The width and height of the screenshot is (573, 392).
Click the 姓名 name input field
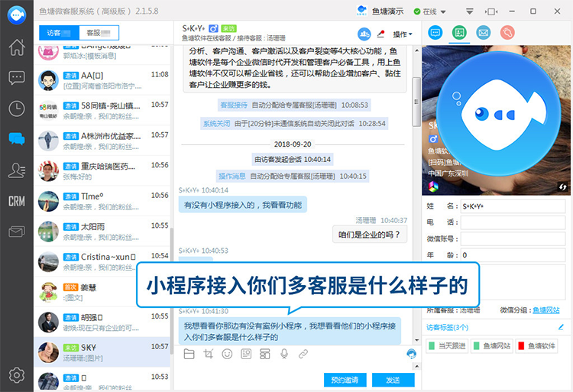(513, 206)
